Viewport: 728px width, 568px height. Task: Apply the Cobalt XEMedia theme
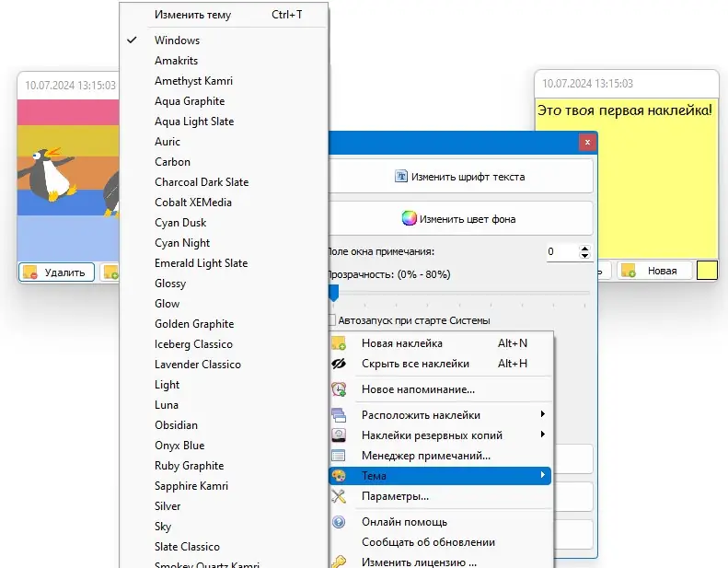(x=224, y=203)
